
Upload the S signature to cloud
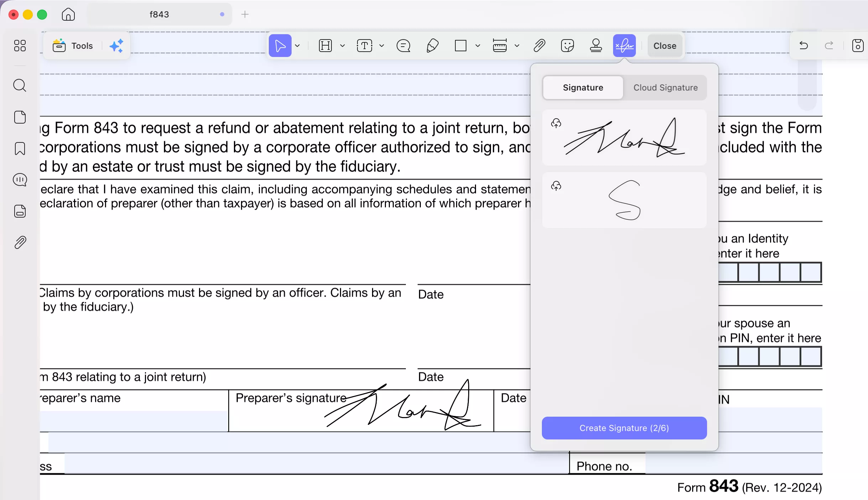(x=556, y=186)
